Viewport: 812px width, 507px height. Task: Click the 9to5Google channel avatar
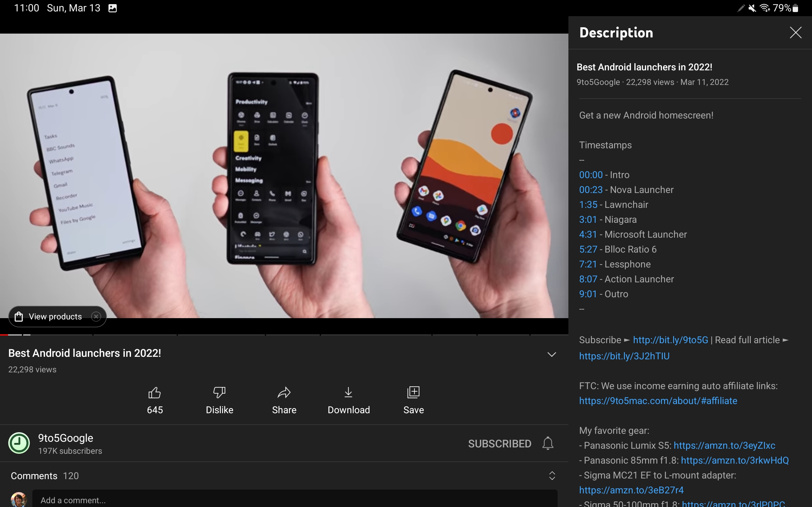[19, 443]
